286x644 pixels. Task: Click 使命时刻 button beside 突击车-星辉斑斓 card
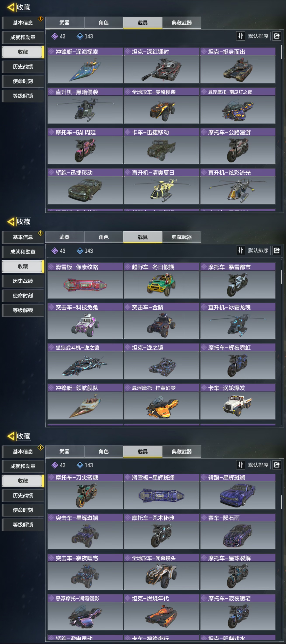point(23,510)
